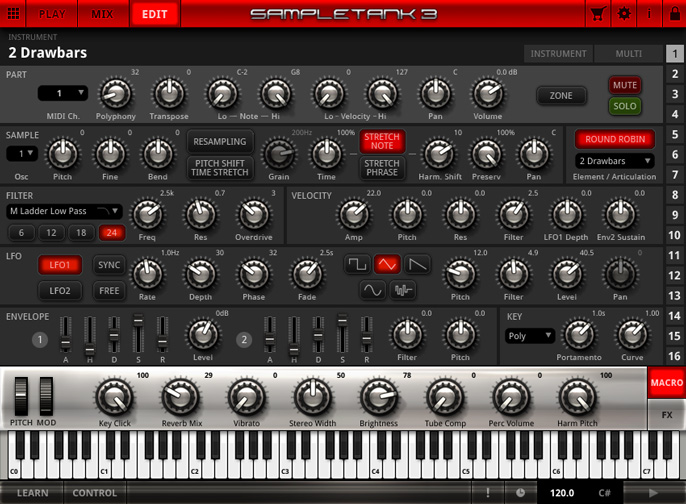Toggle LFO SYNC mode
The height and width of the screenshot is (504, 686).
[x=109, y=265]
